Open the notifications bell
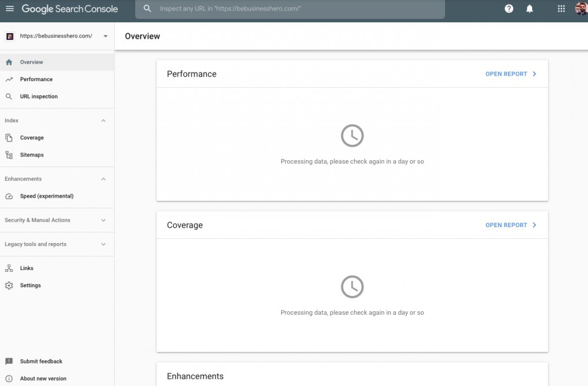The width and height of the screenshot is (588, 386). click(530, 9)
